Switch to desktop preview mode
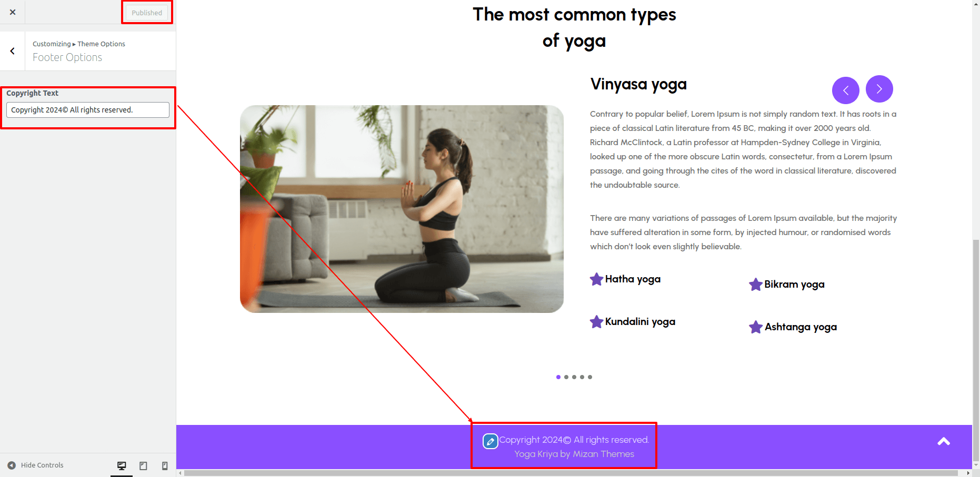This screenshot has height=477, width=980. [x=122, y=465]
